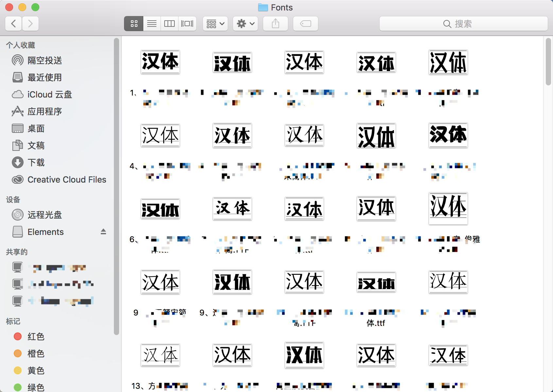The height and width of the screenshot is (392, 553).
Task: Click inside the 搜索 search field
Action: tap(464, 23)
